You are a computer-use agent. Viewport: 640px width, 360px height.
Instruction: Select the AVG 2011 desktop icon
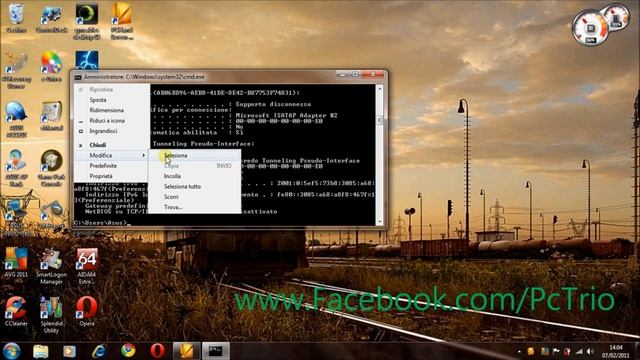coord(16,263)
